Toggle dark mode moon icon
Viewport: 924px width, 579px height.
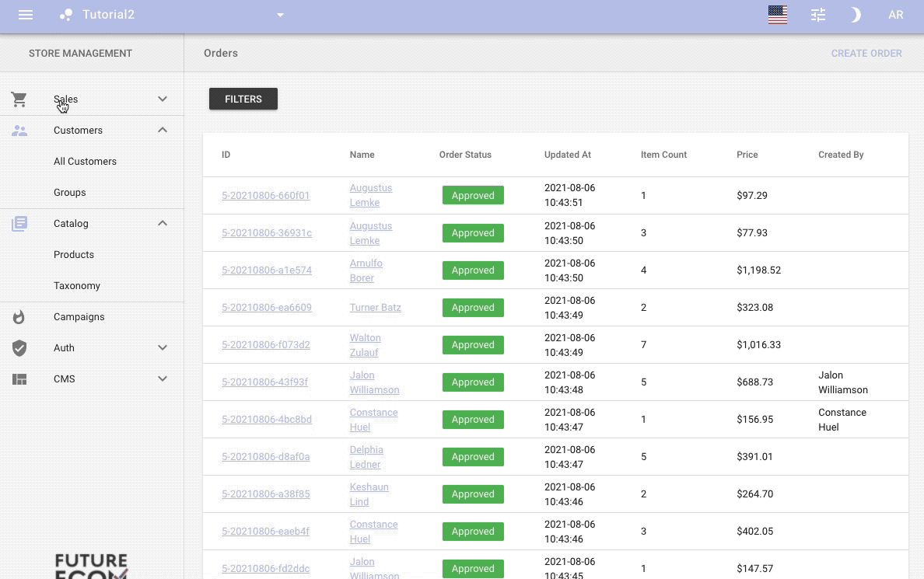(856, 15)
